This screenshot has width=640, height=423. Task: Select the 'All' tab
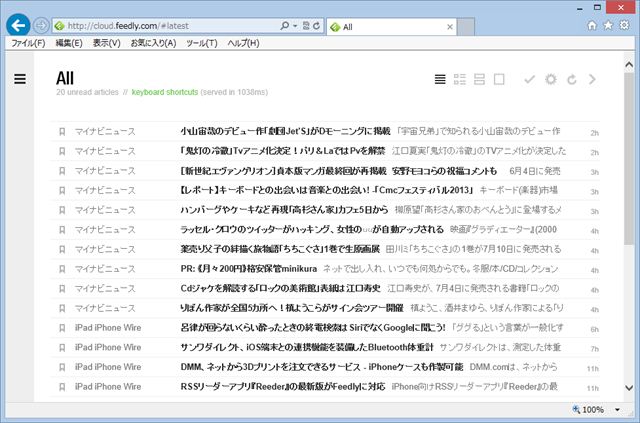[392, 27]
